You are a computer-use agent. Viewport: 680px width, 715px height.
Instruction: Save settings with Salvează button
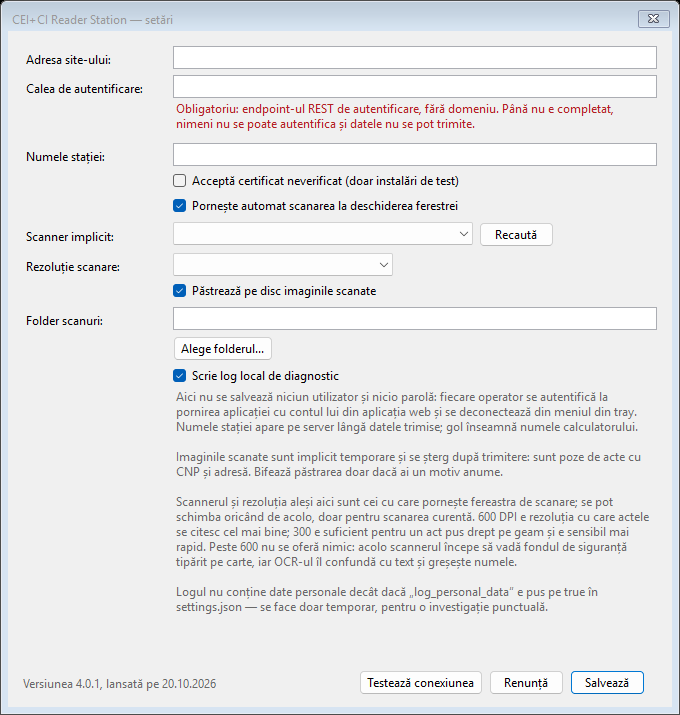pos(607,683)
